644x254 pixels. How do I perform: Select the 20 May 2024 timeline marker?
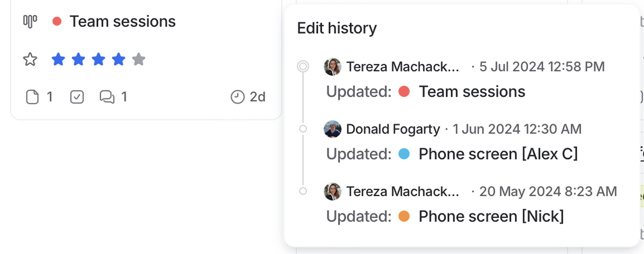click(x=303, y=191)
